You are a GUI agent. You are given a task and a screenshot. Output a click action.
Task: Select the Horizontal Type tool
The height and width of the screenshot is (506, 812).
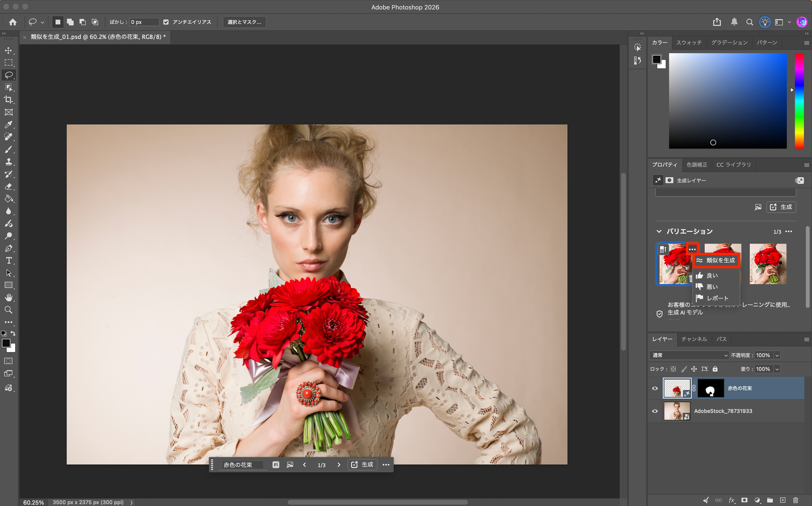[x=9, y=261]
